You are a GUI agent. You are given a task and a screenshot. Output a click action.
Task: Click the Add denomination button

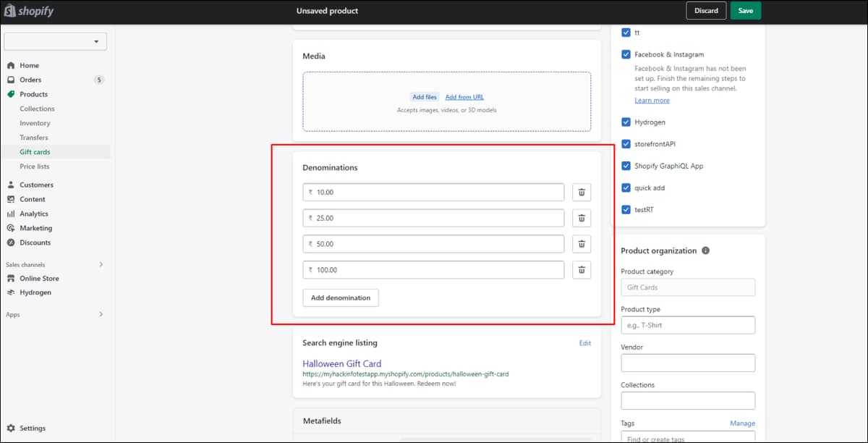point(340,298)
